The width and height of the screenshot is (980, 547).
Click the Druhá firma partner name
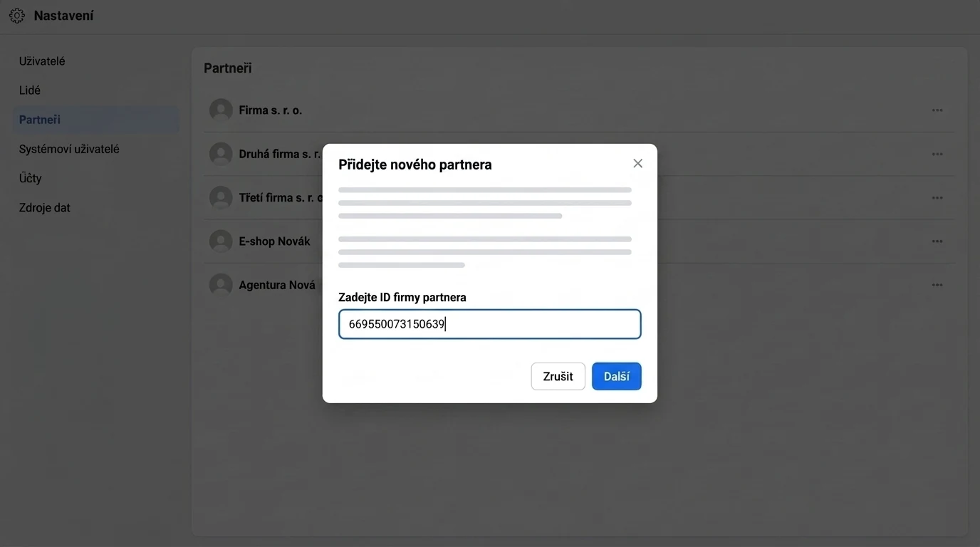[280, 154]
